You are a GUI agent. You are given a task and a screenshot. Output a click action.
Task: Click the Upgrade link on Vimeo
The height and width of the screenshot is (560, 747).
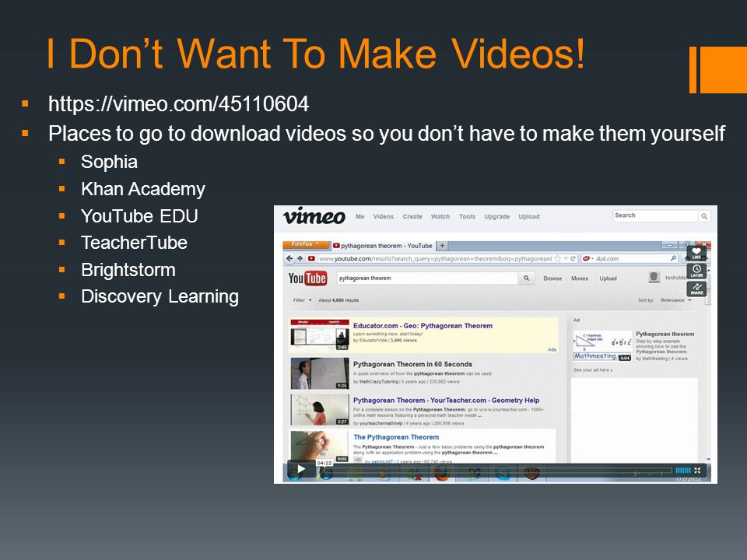(x=497, y=216)
